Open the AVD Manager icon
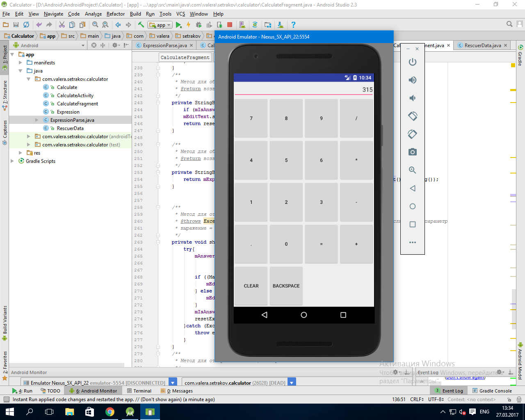 [242, 25]
